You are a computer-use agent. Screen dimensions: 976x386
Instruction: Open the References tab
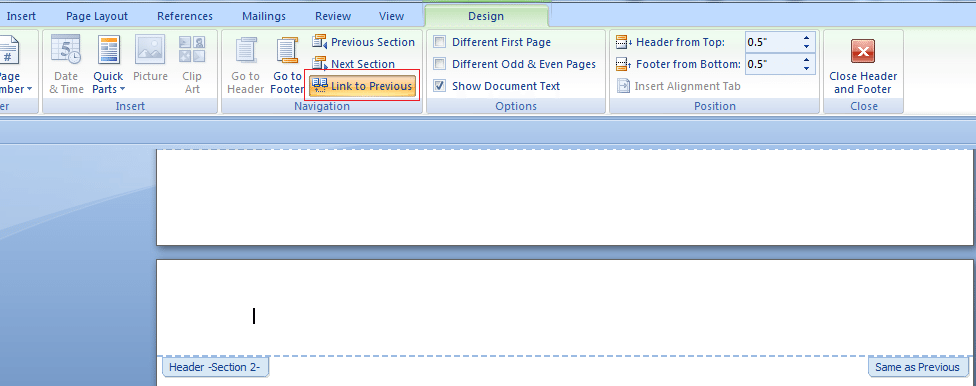(x=185, y=16)
